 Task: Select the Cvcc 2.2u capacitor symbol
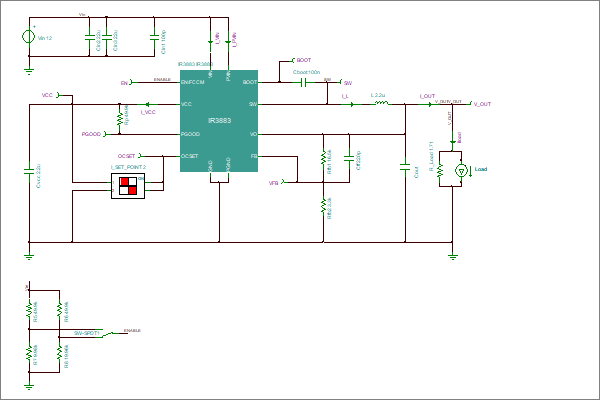coord(29,171)
